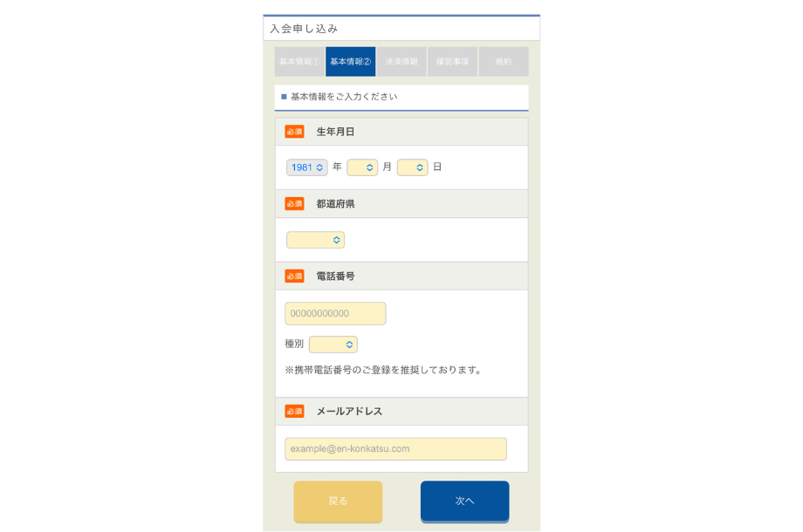Open the birth year dropdown showing 1981
803x532 pixels.
click(306, 167)
